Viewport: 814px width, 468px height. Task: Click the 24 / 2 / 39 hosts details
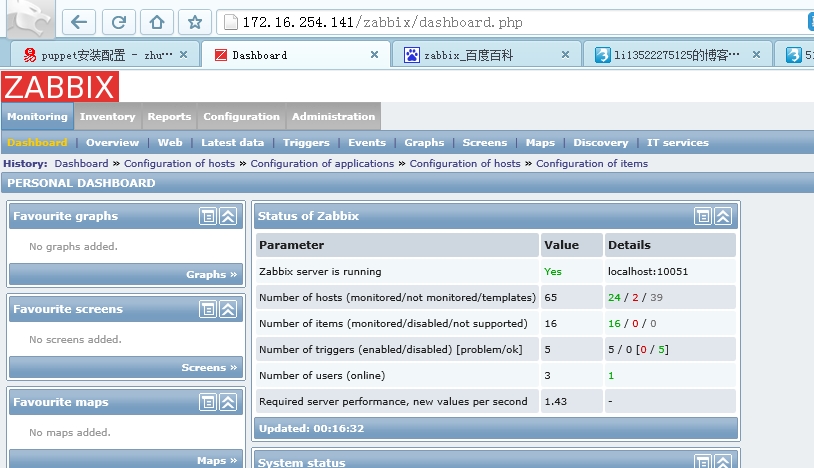point(635,297)
